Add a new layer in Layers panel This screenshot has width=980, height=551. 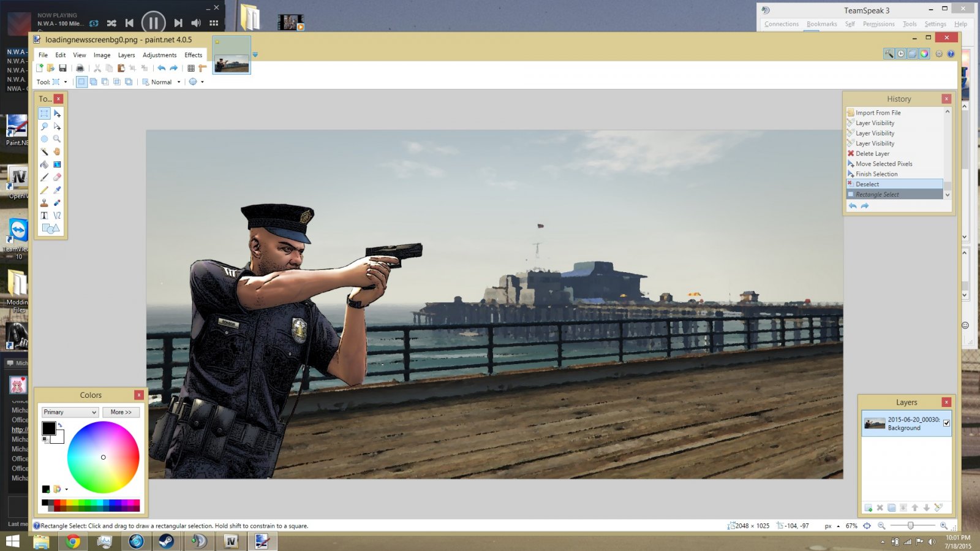pos(868,507)
